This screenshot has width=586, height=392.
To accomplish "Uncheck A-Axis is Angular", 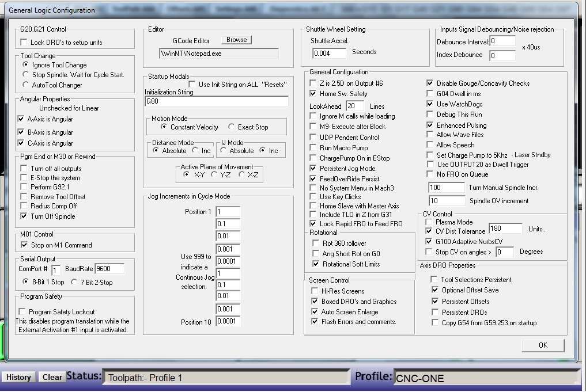I will click(22, 119).
